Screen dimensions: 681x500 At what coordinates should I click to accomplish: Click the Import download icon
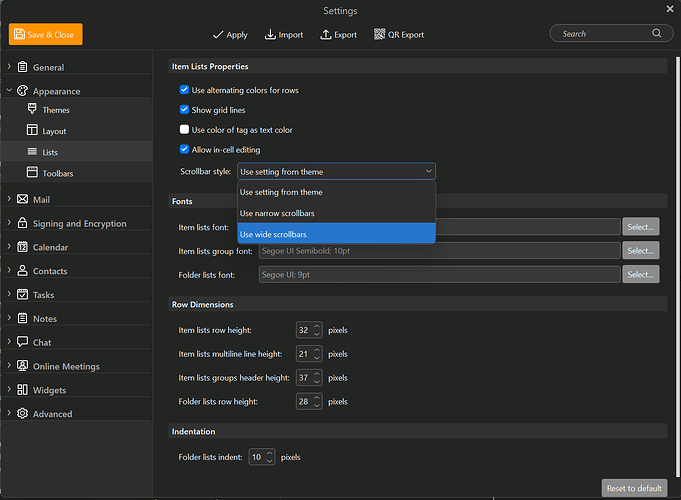click(270, 34)
